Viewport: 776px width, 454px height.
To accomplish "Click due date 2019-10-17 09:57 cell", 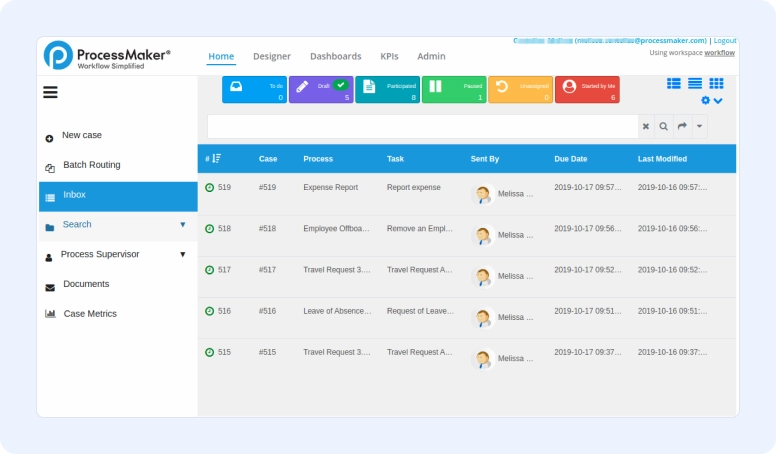I will pos(587,188).
